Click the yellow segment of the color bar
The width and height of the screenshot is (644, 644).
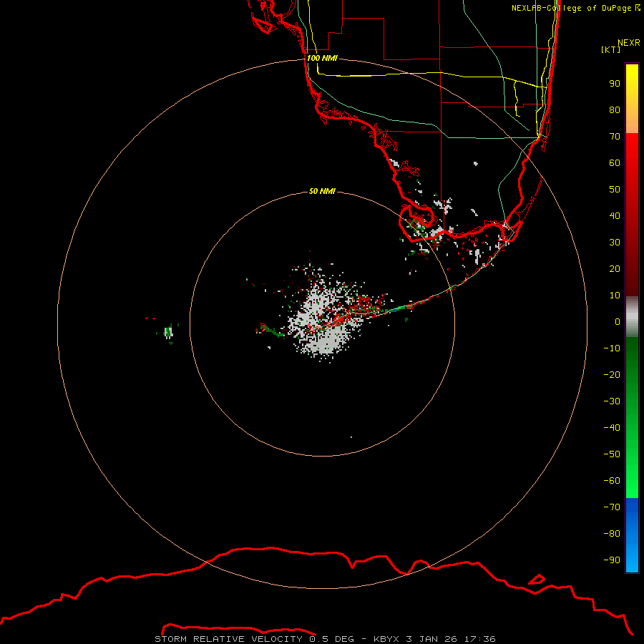click(632, 99)
